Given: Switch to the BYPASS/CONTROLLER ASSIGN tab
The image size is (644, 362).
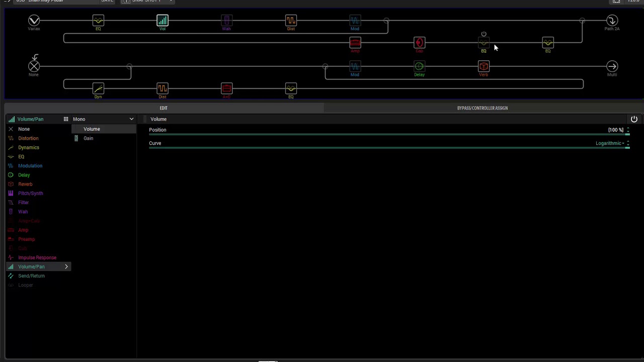Looking at the screenshot, I should pyautogui.click(x=482, y=108).
